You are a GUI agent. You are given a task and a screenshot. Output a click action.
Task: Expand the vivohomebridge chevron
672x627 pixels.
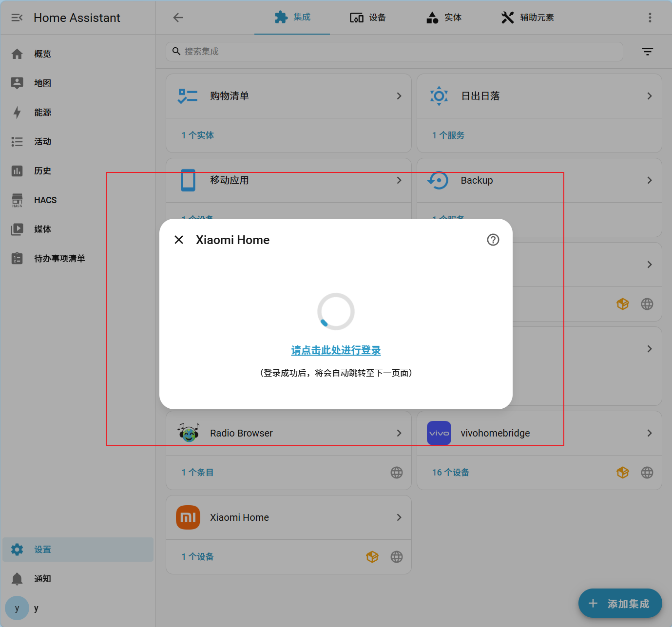650,433
